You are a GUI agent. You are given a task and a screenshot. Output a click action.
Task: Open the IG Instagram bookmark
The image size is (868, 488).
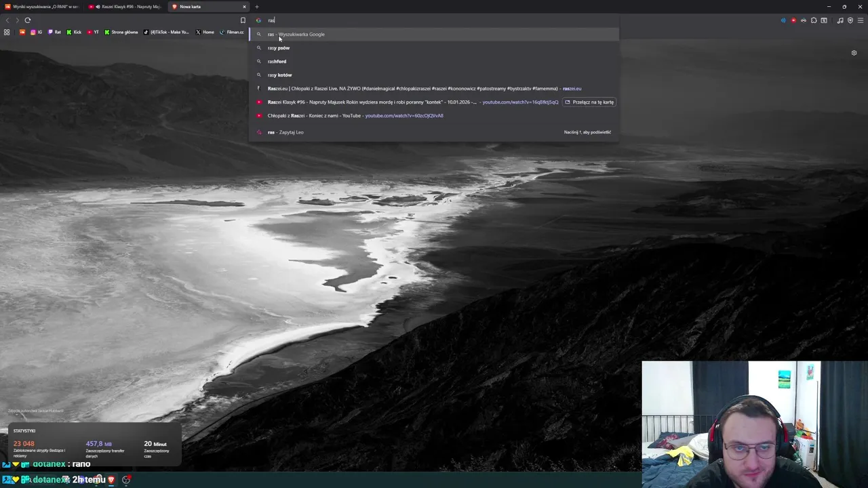(x=36, y=32)
